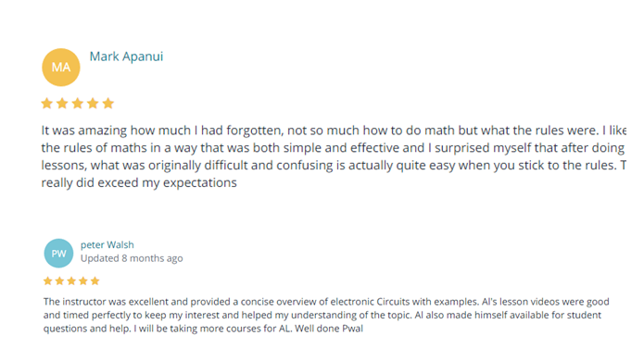Open peter Walsh's profile link
The height and width of the screenshot is (361, 644).
pyautogui.click(x=107, y=245)
